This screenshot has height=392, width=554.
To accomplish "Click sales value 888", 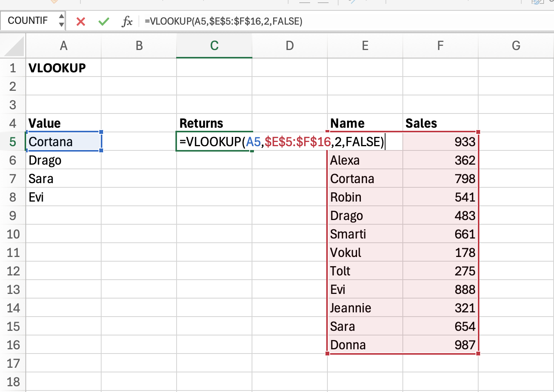I will pyautogui.click(x=441, y=289).
